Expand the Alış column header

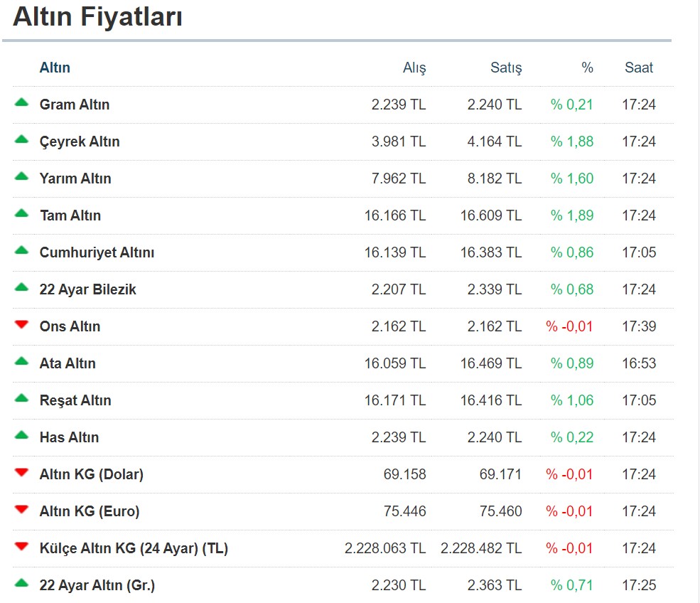(x=414, y=67)
